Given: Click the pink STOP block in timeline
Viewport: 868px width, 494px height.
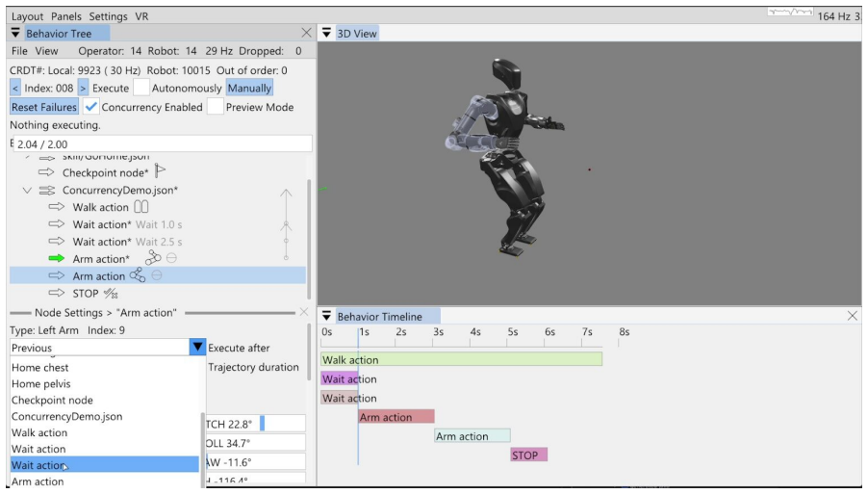Looking at the screenshot, I should pos(528,455).
